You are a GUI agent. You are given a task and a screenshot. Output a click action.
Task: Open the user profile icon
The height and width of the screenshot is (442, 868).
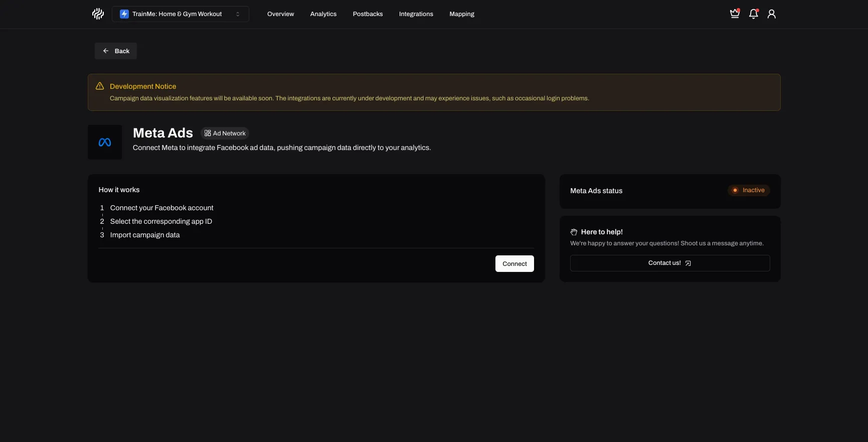(772, 14)
